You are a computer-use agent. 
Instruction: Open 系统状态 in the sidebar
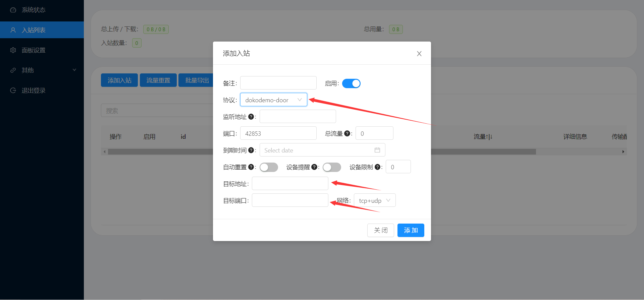[x=34, y=10]
